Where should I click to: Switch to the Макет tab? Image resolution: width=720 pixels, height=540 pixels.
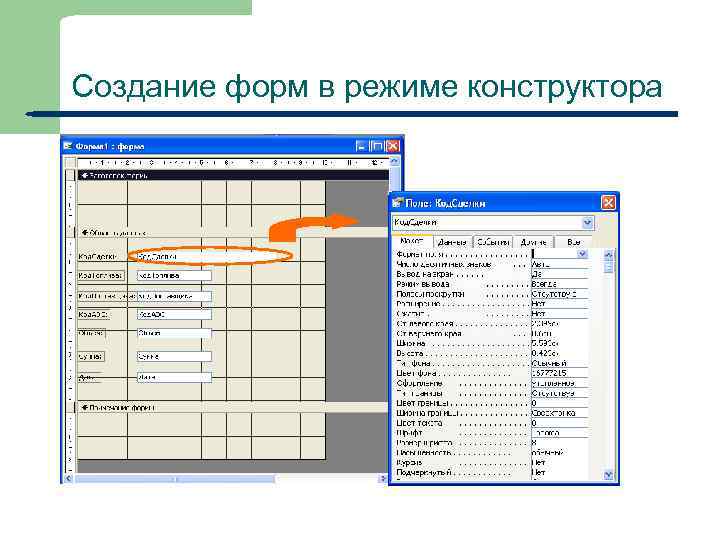tap(412, 242)
